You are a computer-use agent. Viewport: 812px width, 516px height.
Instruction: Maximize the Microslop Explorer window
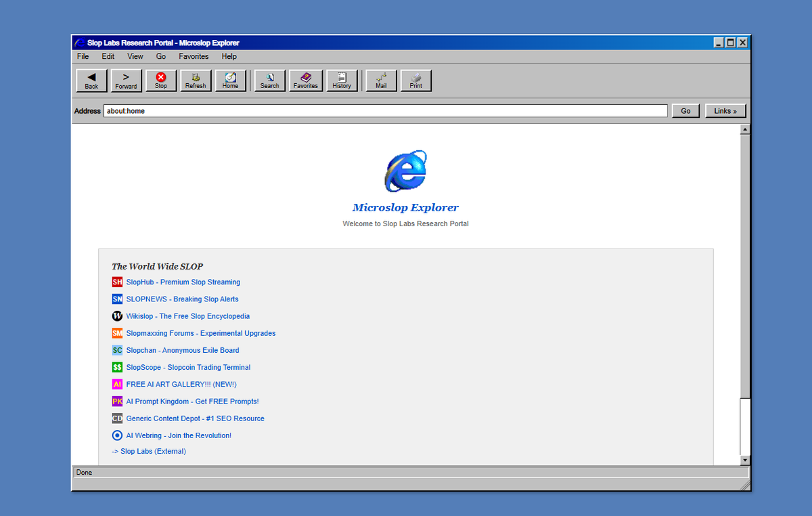pos(731,43)
